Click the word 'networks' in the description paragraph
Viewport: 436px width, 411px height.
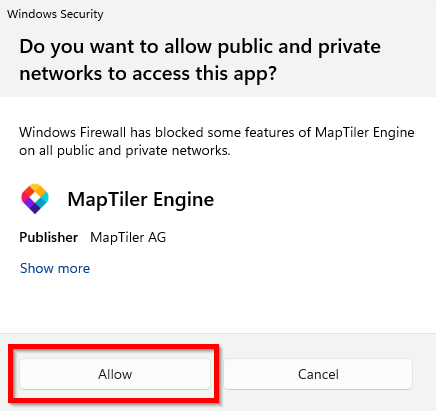coord(201,151)
